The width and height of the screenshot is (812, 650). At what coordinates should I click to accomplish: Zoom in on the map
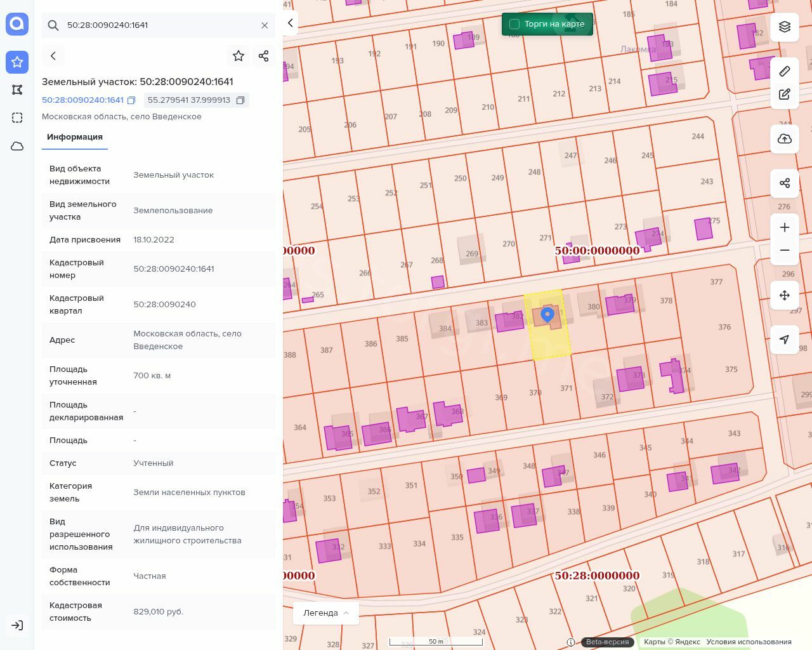click(785, 227)
